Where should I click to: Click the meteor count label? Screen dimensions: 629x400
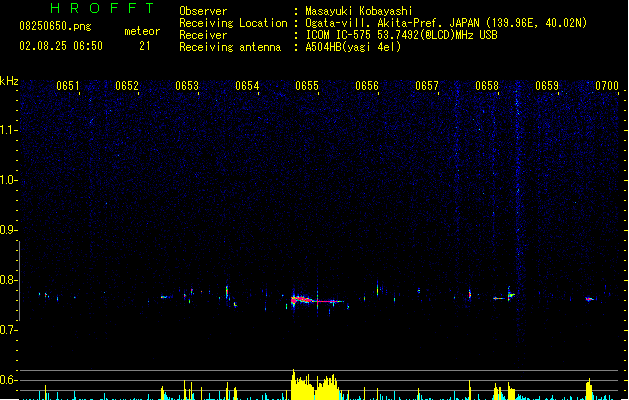(142, 31)
